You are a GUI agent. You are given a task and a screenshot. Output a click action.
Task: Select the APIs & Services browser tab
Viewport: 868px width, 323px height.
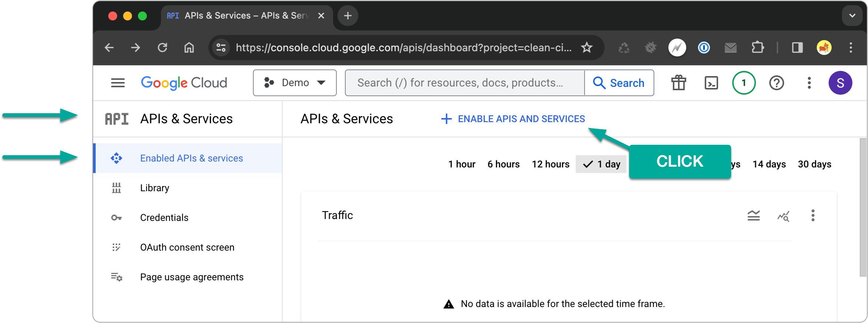pos(247,16)
